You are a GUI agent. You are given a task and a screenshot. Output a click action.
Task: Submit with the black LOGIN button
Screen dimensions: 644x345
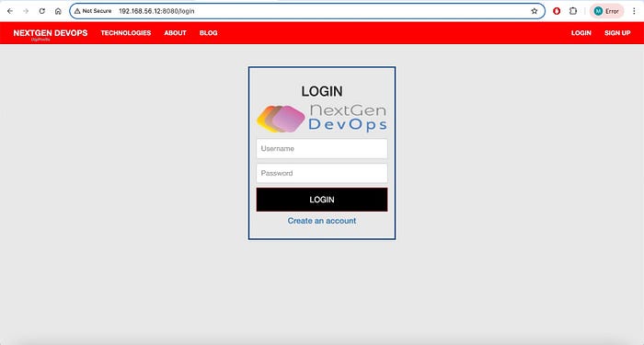(x=322, y=200)
